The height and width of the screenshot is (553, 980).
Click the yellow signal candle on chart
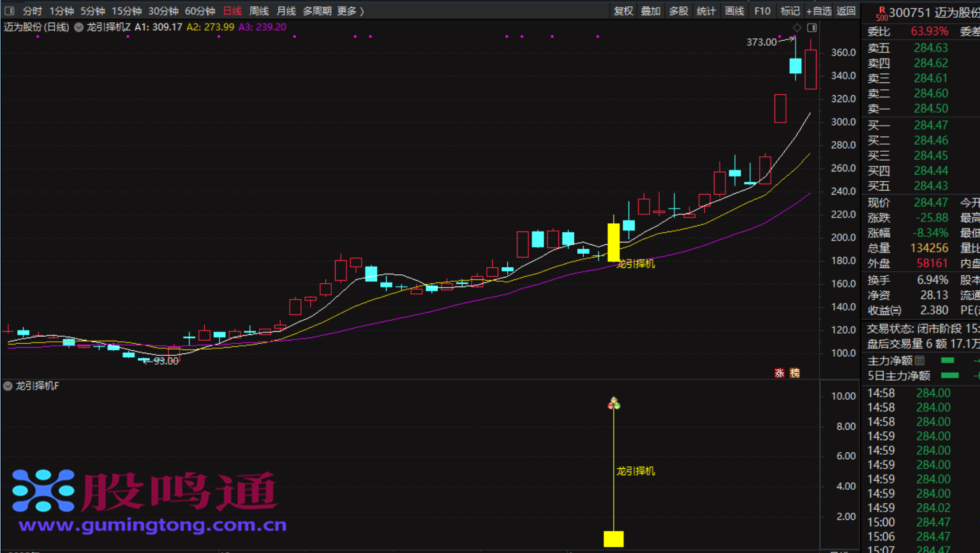click(614, 242)
